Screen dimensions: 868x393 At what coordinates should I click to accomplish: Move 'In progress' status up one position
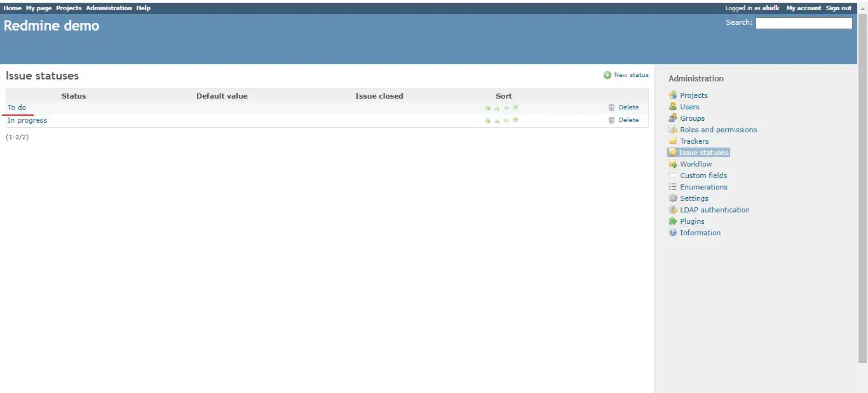pos(497,121)
